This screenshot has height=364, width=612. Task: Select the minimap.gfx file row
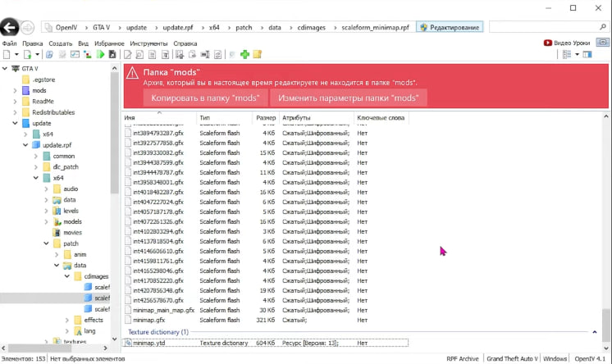point(266,320)
